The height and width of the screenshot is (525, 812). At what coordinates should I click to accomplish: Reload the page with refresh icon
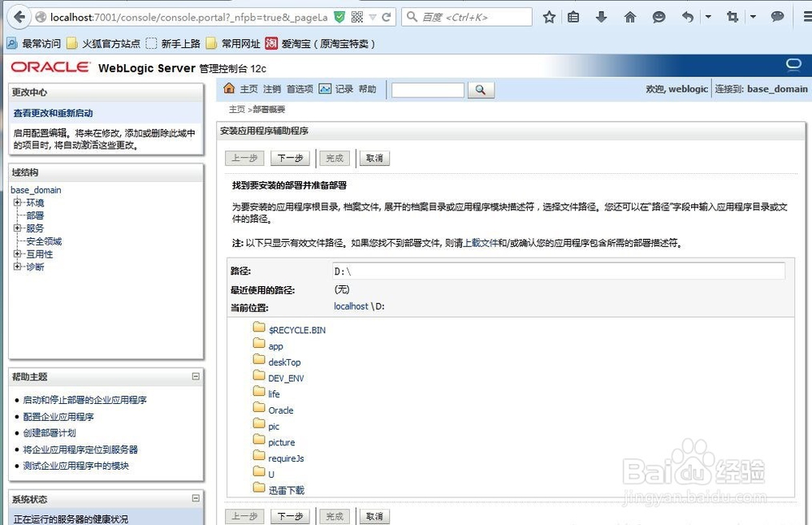click(387, 17)
